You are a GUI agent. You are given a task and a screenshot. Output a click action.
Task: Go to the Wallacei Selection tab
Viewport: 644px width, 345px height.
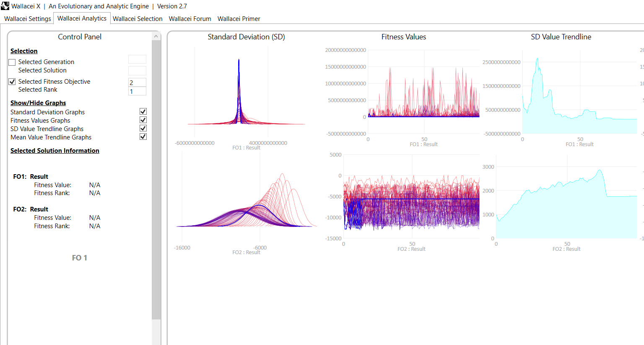pos(138,19)
